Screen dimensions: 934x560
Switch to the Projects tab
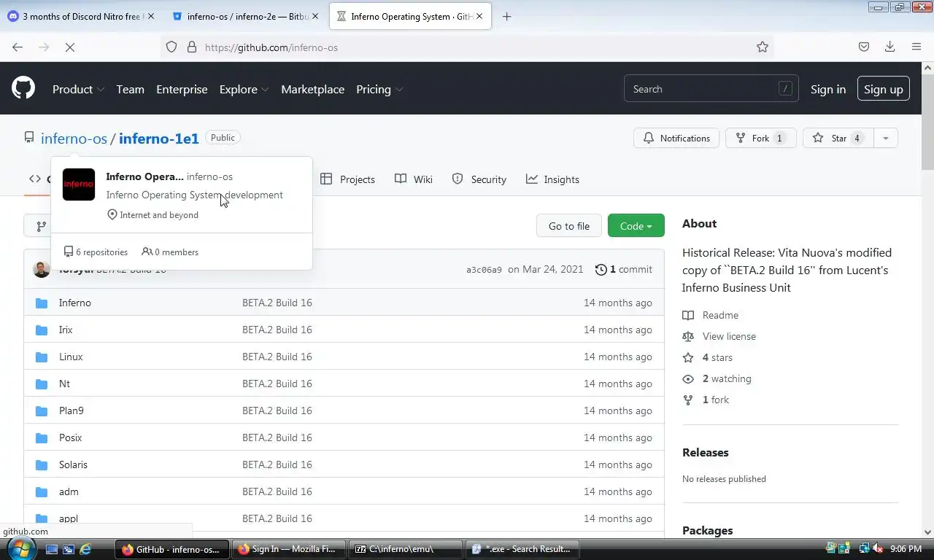point(347,179)
